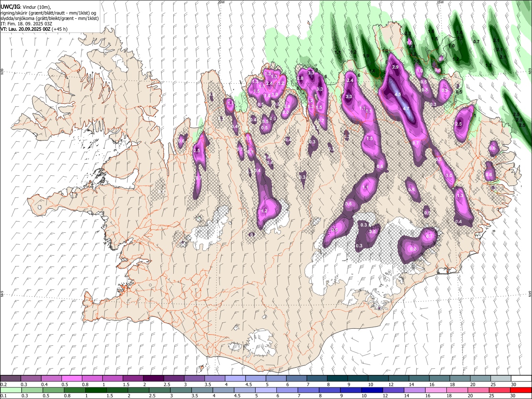Select the dark teal 8 snow legend swatch

click(x=337, y=378)
